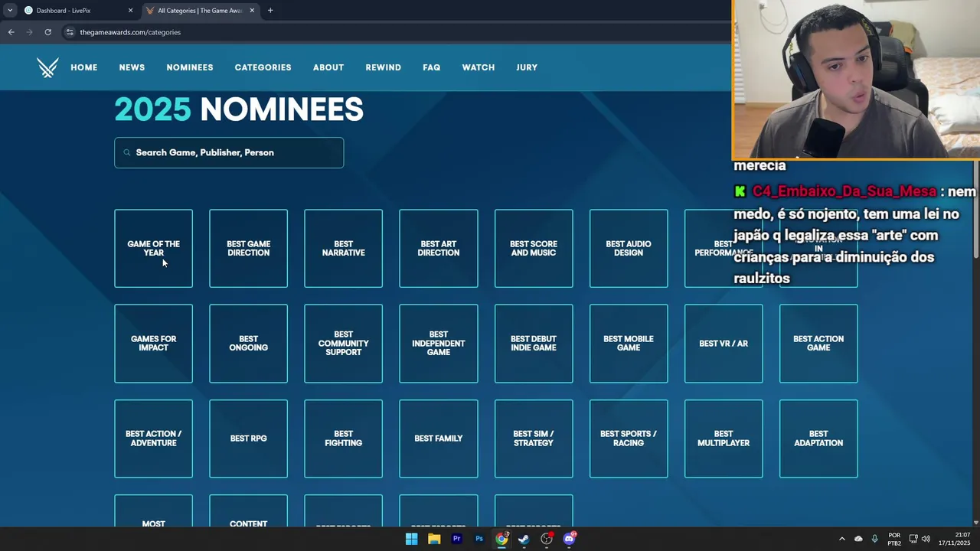Select the All Categories browser tab

click(x=201, y=11)
